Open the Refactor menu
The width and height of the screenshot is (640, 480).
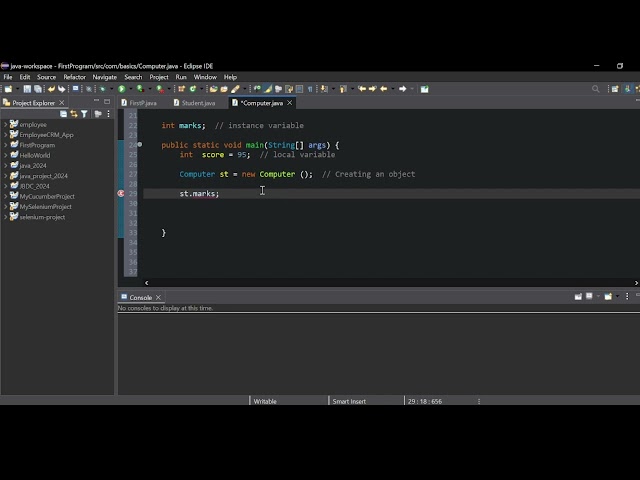pos(74,77)
